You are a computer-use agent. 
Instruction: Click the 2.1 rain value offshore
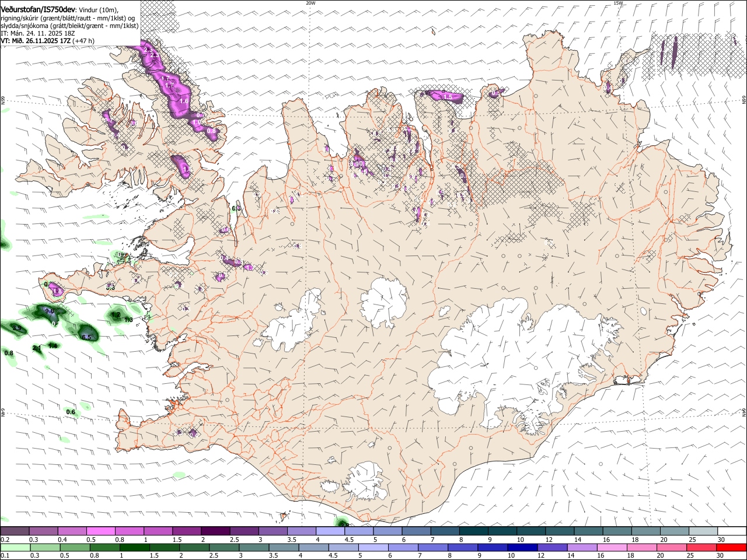coord(37,348)
